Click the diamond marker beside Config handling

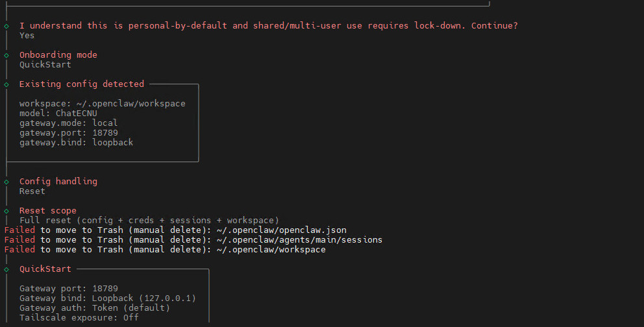click(6, 182)
